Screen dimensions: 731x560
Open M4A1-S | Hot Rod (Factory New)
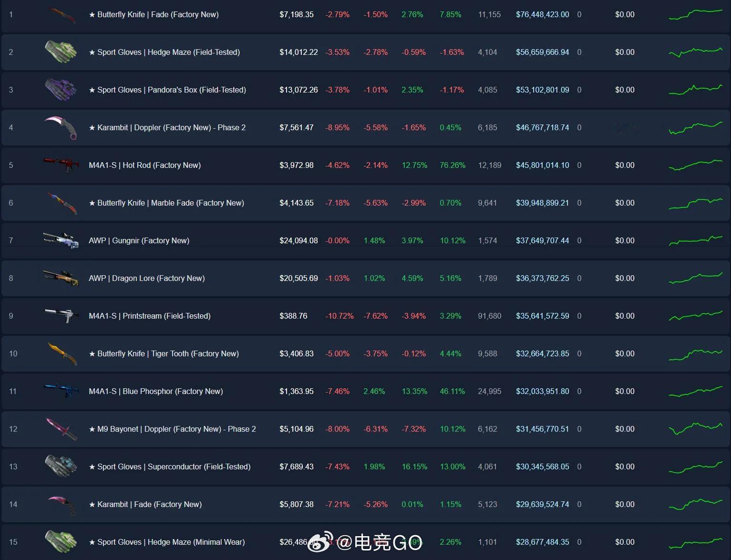[144, 165]
